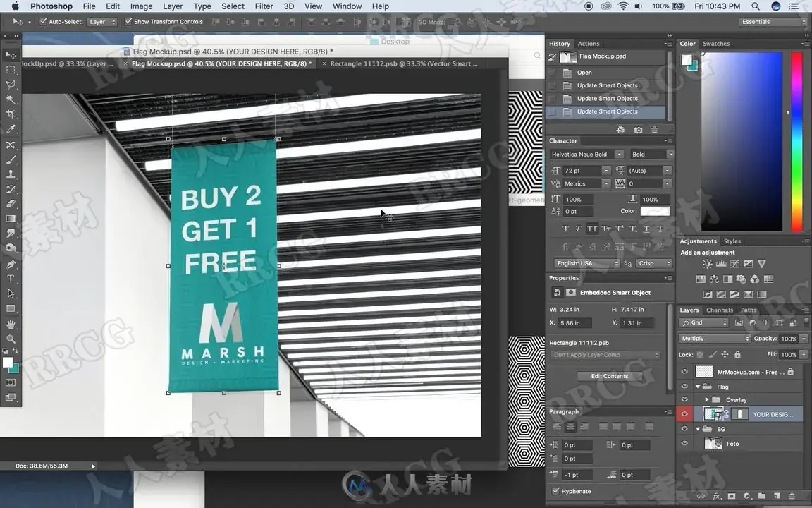Apply Strikethrough text style
812x508 pixels.
tap(660, 229)
